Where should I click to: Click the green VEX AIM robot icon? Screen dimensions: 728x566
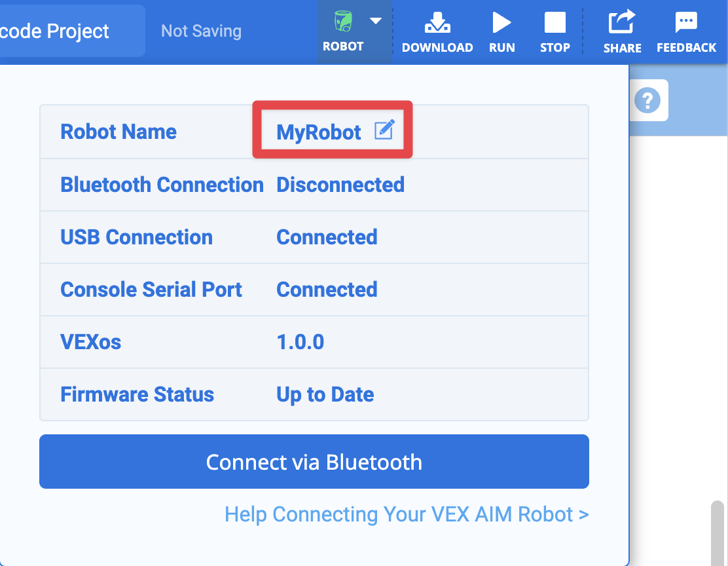pos(343,22)
